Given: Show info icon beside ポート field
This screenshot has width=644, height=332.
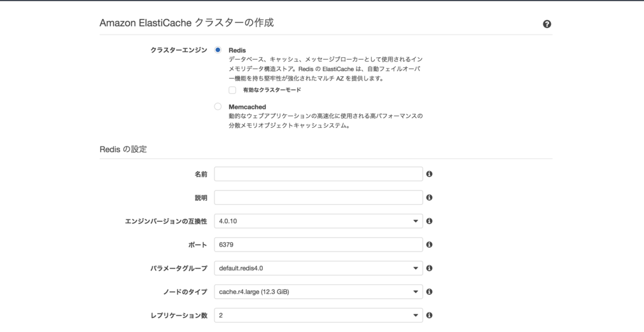Looking at the screenshot, I should pos(429,245).
